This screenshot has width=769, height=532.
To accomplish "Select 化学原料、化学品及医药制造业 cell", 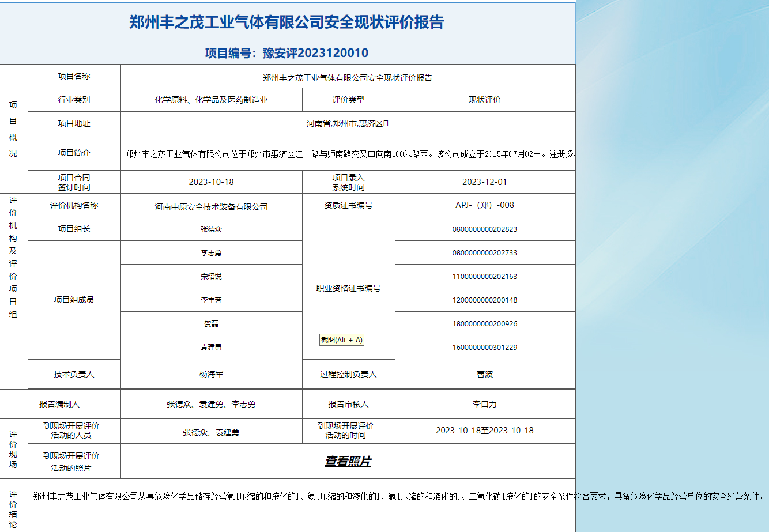I will (211, 100).
